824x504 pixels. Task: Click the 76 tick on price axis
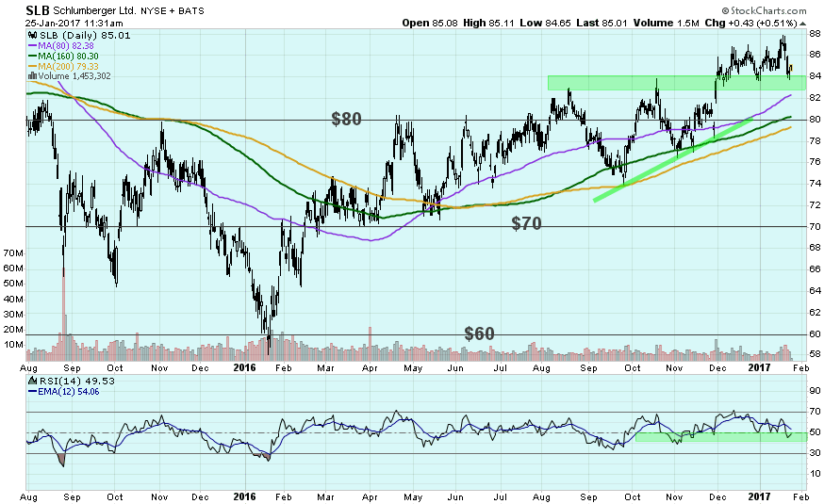[x=815, y=162]
